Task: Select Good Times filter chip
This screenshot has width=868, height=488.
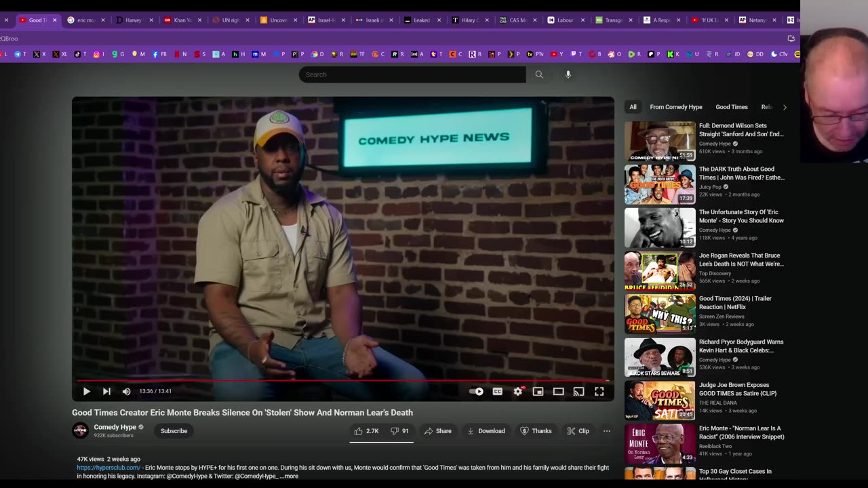Action: 732,107
